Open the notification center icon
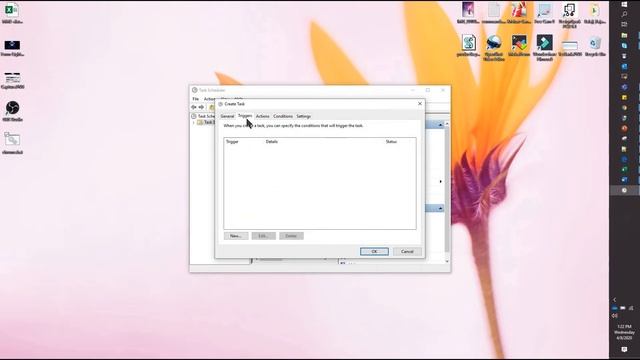Image resolution: width=640 pixels, height=360 pixels. pyautogui.click(x=624, y=349)
